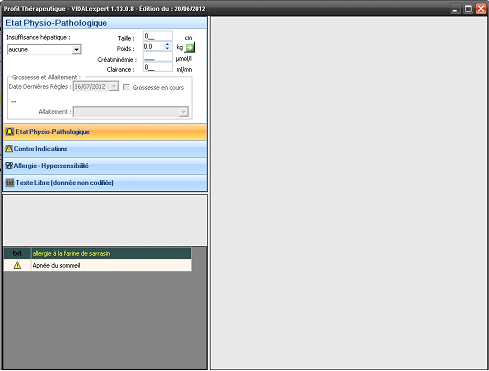489x371 pixels.
Task: Open Texte Libre (donnée non codifiée) section
Action: click(105, 183)
